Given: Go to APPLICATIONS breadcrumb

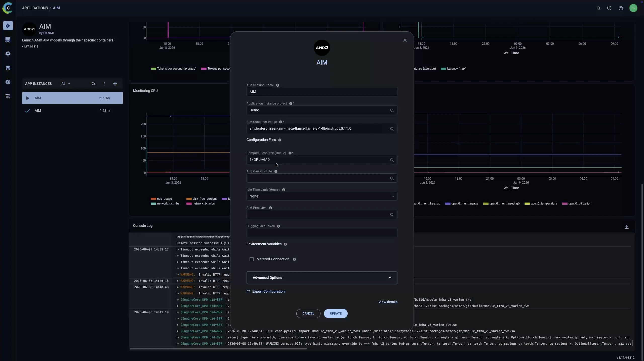Looking at the screenshot, I should [35, 8].
